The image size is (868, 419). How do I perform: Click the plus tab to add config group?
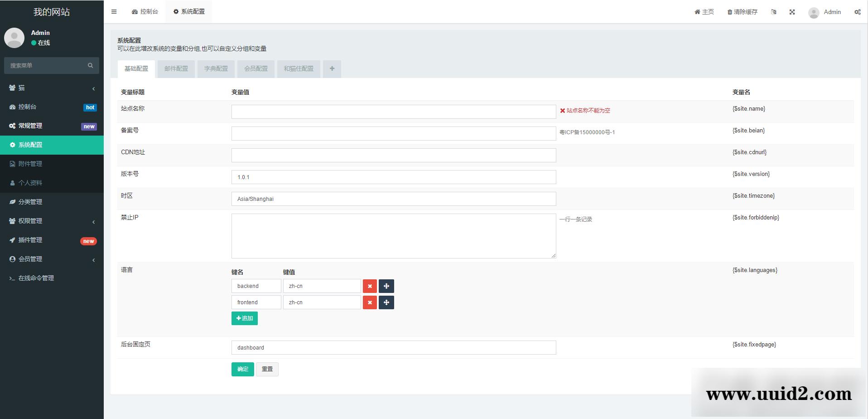(x=332, y=69)
